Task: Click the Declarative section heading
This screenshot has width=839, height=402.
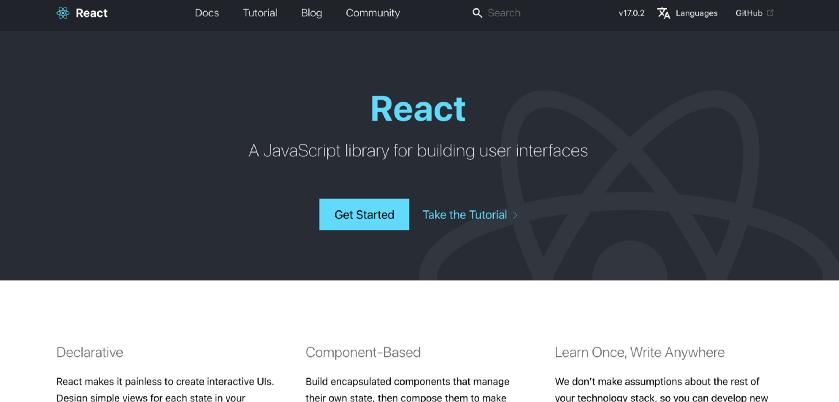Action: (90, 352)
